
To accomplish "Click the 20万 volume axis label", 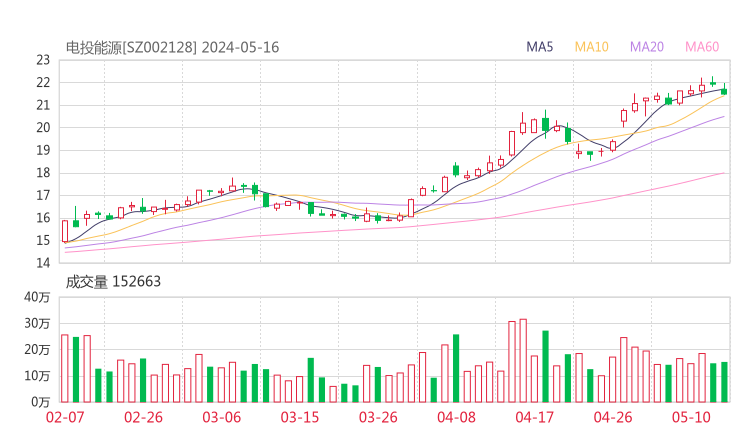I will 37,350.
